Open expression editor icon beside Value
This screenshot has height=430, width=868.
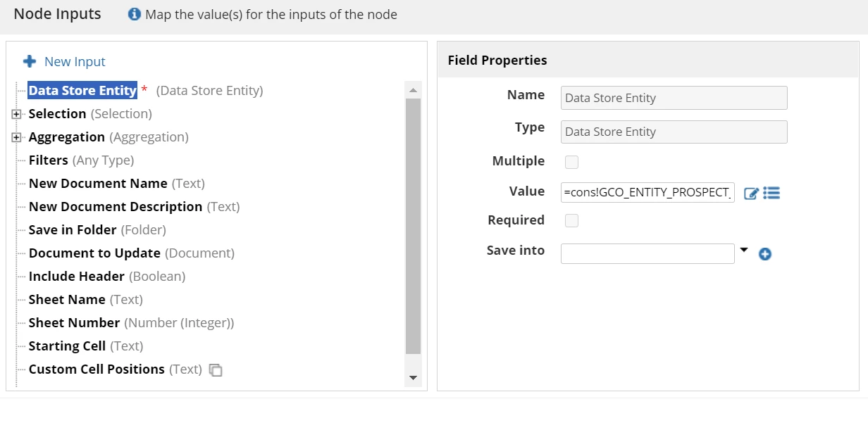(751, 193)
